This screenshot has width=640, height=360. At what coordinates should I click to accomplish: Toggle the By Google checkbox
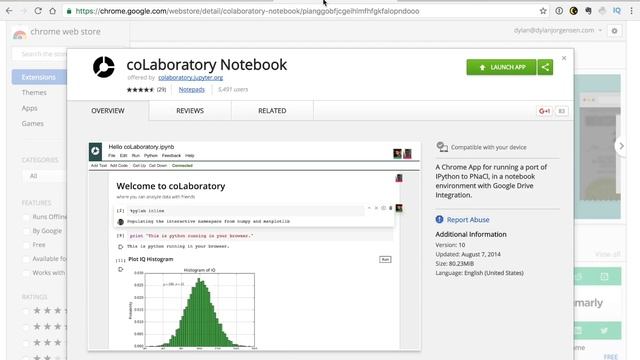point(26,231)
